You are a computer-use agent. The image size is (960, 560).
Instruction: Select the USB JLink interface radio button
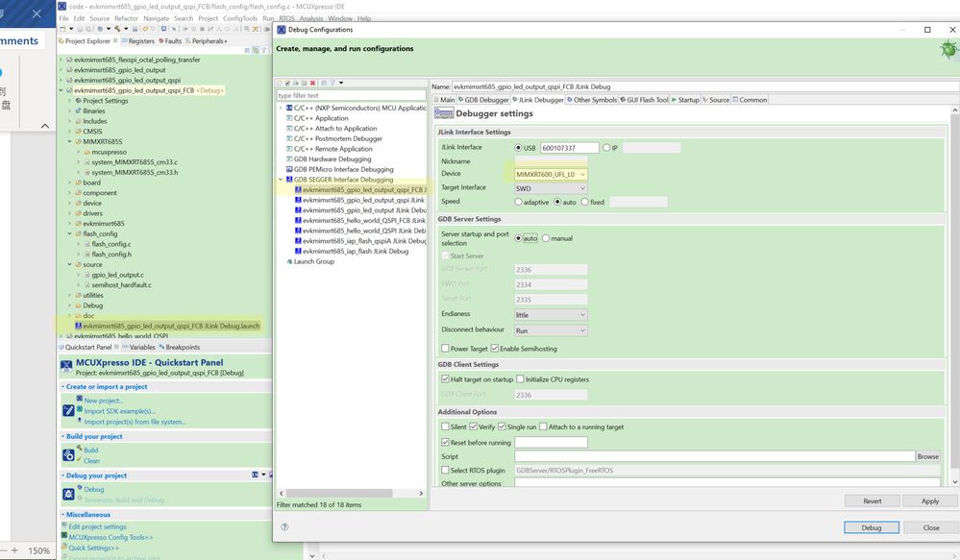click(x=519, y=148)
